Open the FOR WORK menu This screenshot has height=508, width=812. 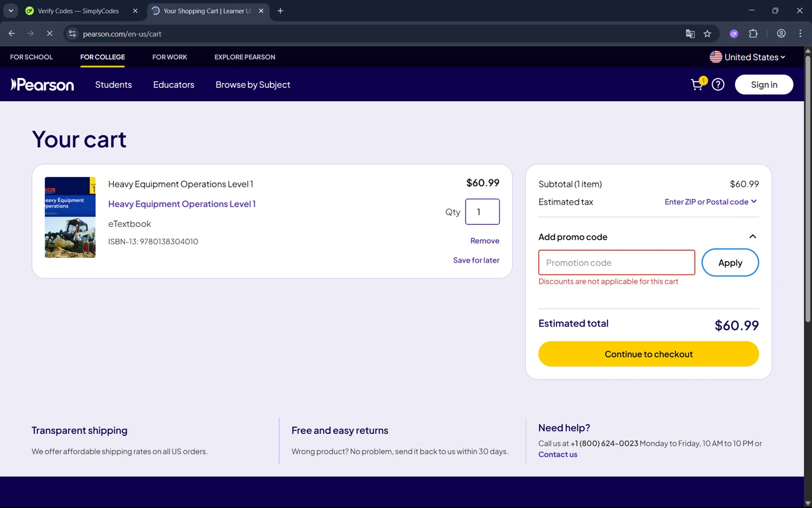click(169, 57)
